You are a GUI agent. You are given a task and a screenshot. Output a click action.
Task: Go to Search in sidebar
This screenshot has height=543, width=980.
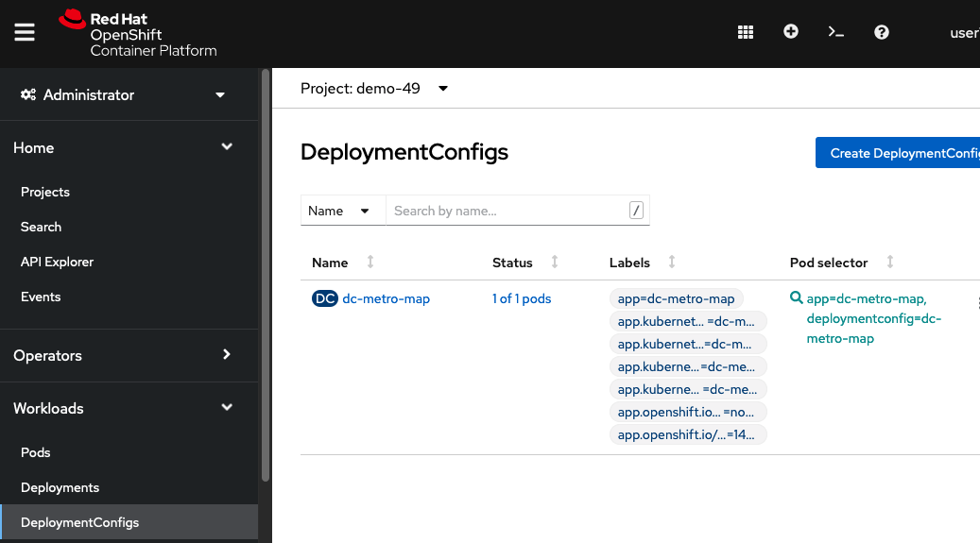pos(41,227)
